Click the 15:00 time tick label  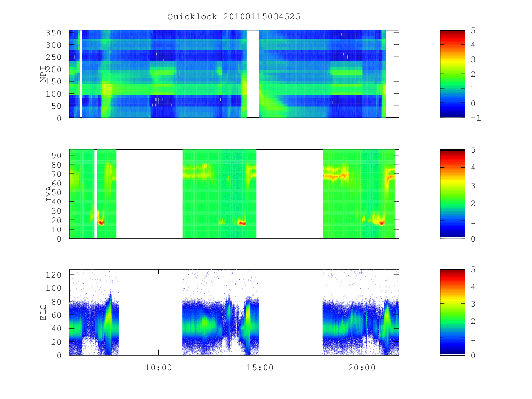pos(259,368)
